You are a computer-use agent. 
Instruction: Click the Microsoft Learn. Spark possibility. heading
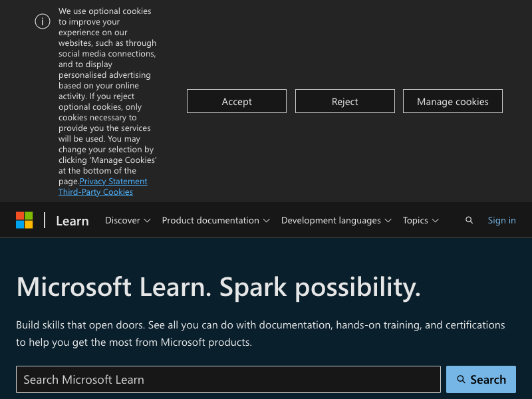pos(219,288)
